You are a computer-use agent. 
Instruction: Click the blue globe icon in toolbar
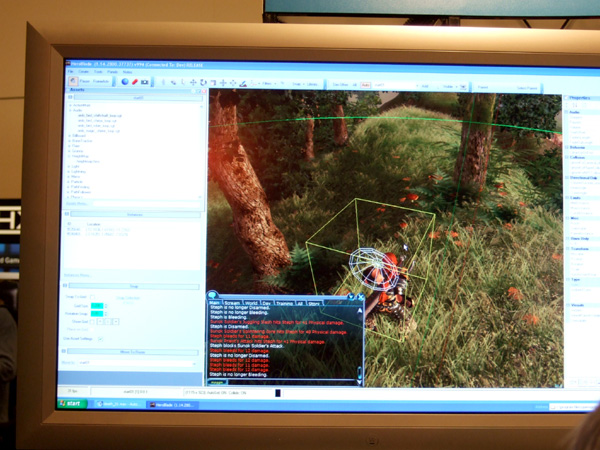pos(125,82)
